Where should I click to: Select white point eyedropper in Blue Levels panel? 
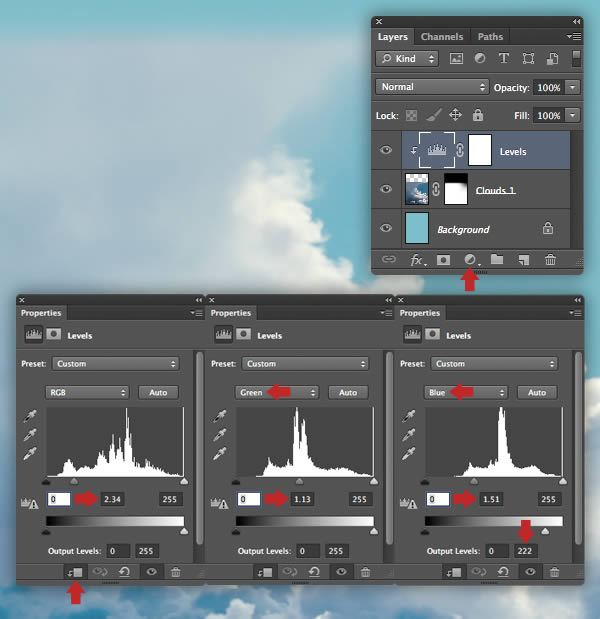tap(409, 454)
